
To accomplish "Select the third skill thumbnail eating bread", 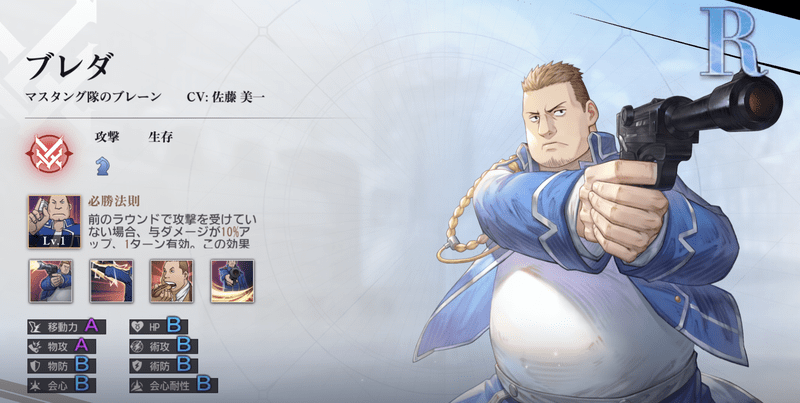I will tap(172, 281).
